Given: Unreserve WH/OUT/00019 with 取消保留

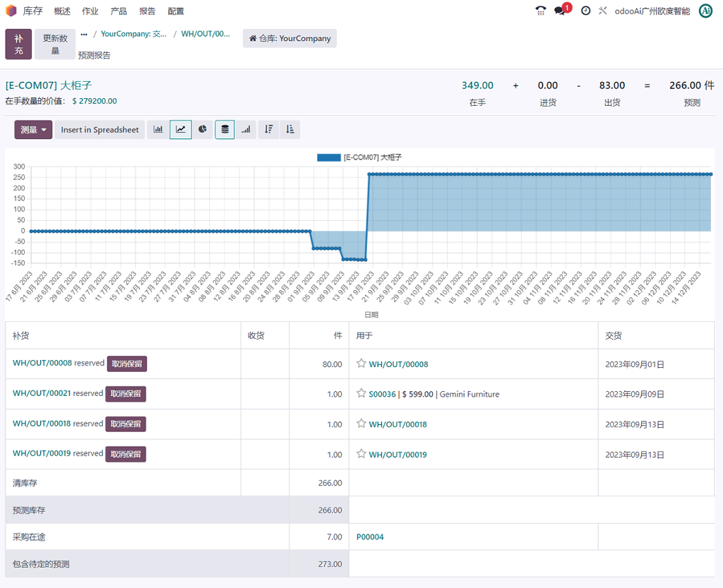Looking at the screenshot, I should tap(126, 455).
